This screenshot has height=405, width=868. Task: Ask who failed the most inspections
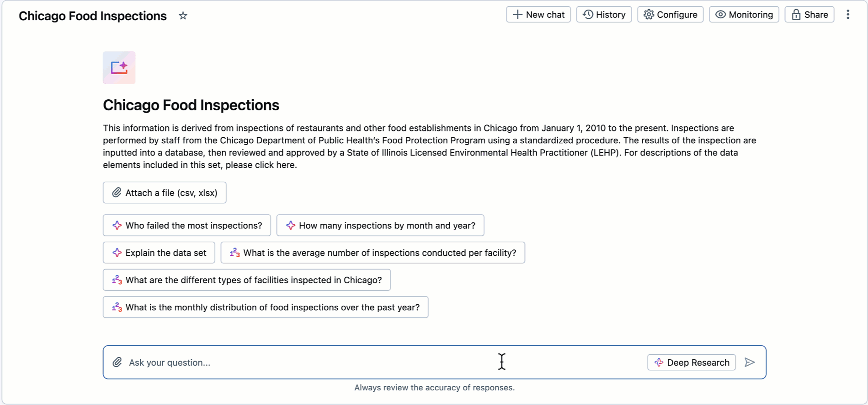pyautogui.click(x=187, y=226)
